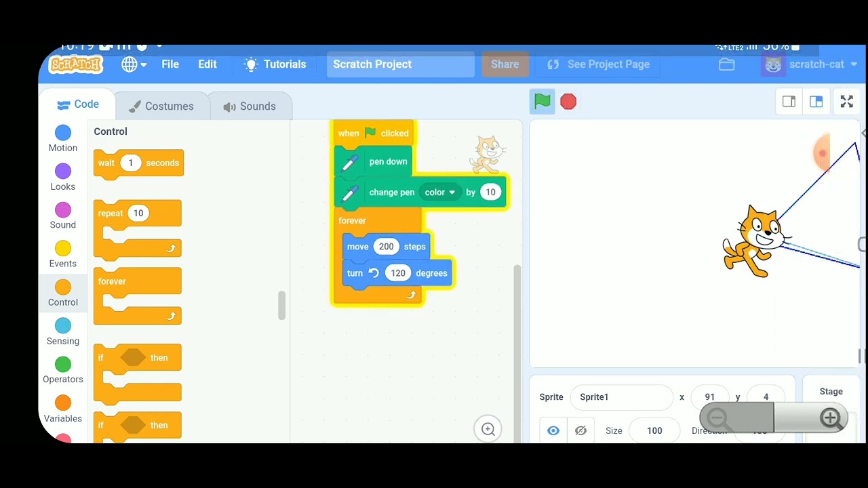Open the File menu
The image size is (868, 488).
tap(170, 64)
